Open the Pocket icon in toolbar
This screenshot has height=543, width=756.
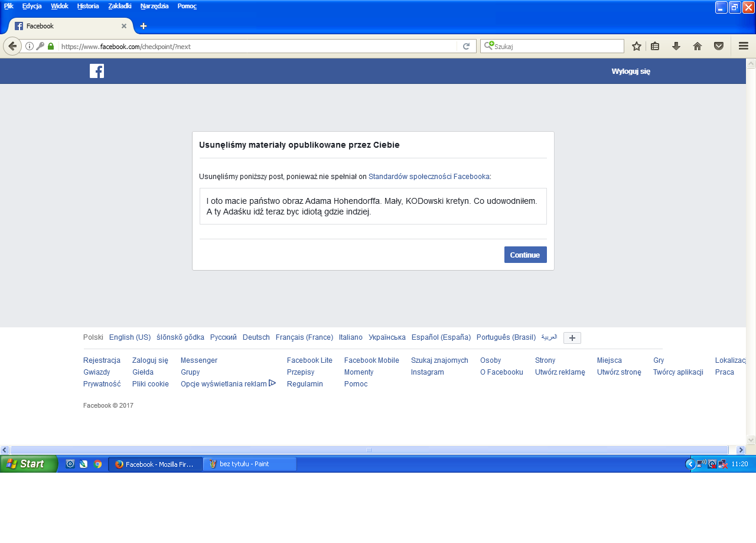click(719, 46)
